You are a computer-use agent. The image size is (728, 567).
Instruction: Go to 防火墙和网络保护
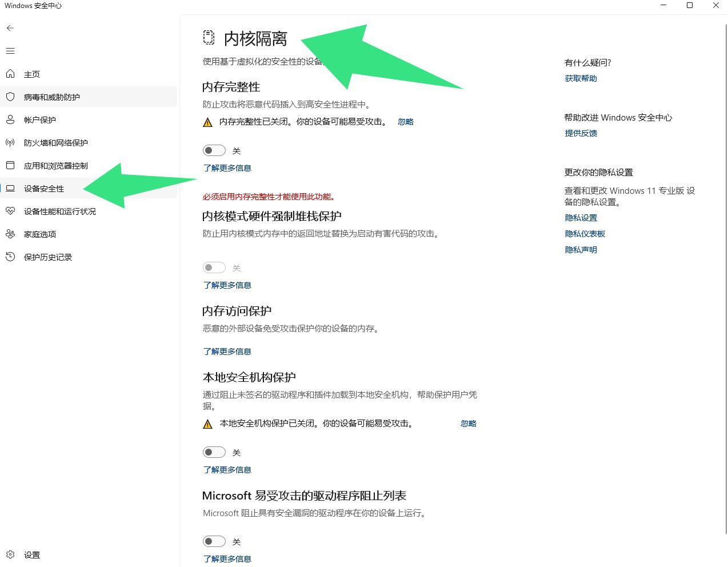point(89,143)
